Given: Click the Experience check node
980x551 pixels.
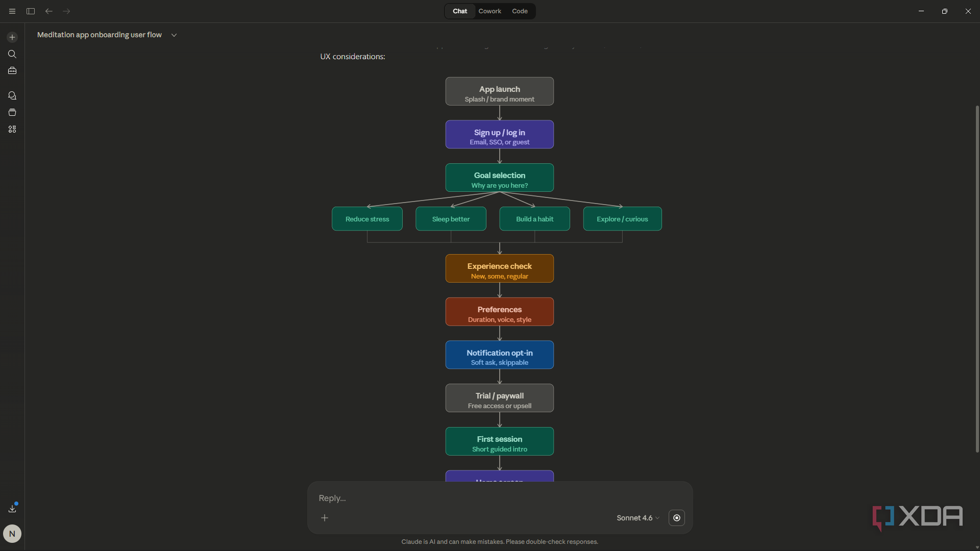Looking at the screenshot, I should point(499,268).
